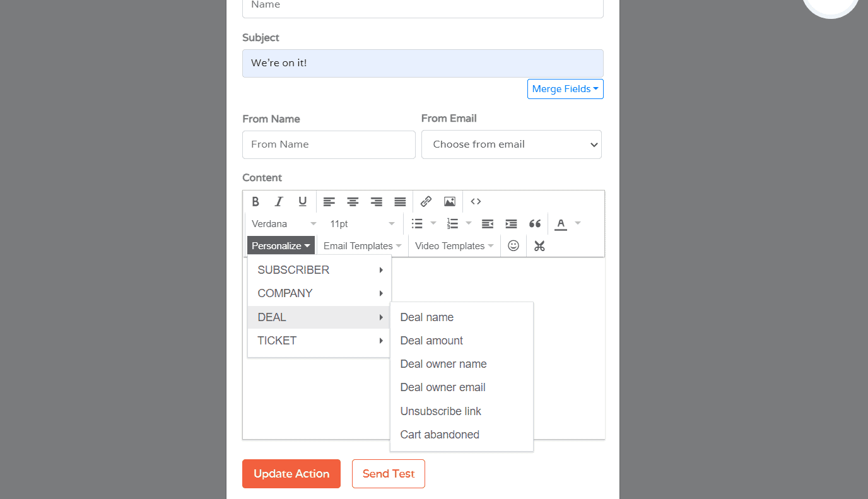Insert the Deal owner email field
868x499 pixels.
462,387
